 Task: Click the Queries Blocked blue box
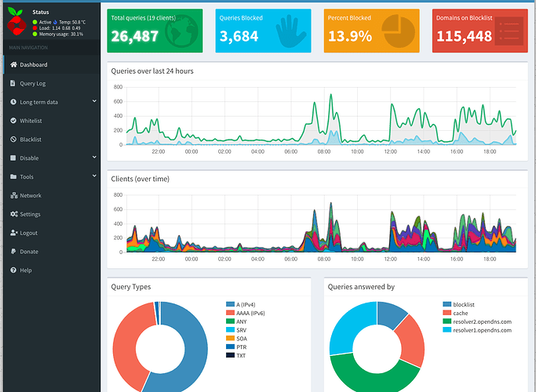click(263, 31)
